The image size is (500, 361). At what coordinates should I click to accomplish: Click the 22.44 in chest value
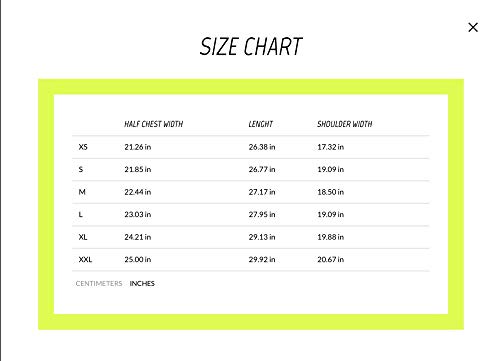[x=138, y=192]
